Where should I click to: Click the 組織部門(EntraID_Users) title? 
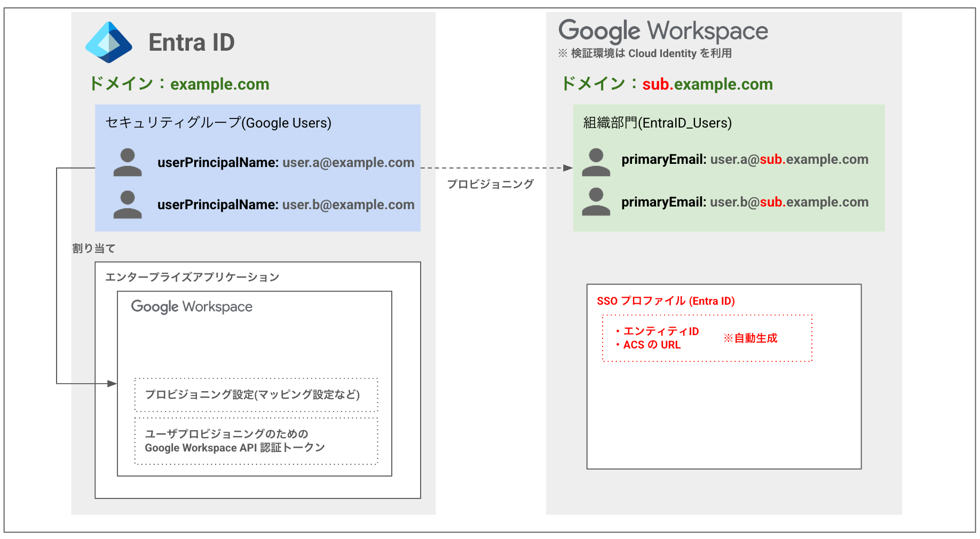[x=657, y=123]
